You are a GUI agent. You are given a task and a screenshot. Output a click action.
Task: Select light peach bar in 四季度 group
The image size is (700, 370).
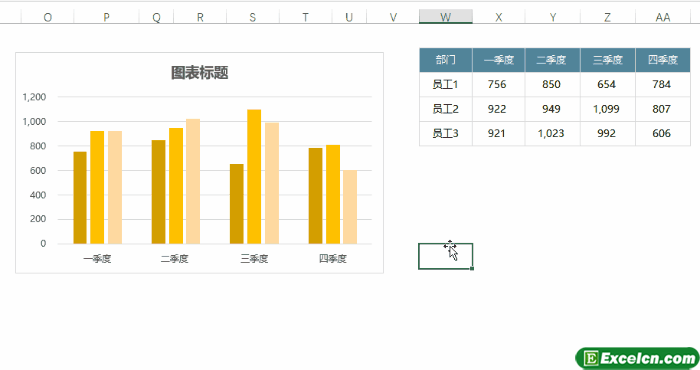click(x=350, y=207)
